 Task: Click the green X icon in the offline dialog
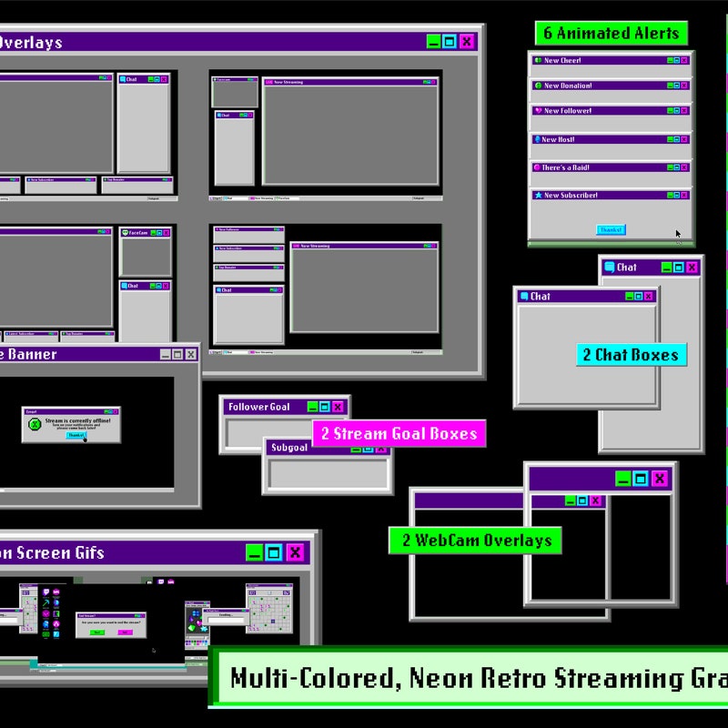pos(35,424)
